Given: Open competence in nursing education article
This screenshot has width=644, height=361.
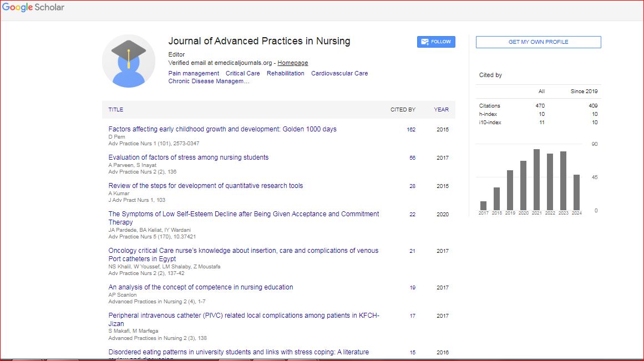Looking at the screenshot, I should [200, 287].
